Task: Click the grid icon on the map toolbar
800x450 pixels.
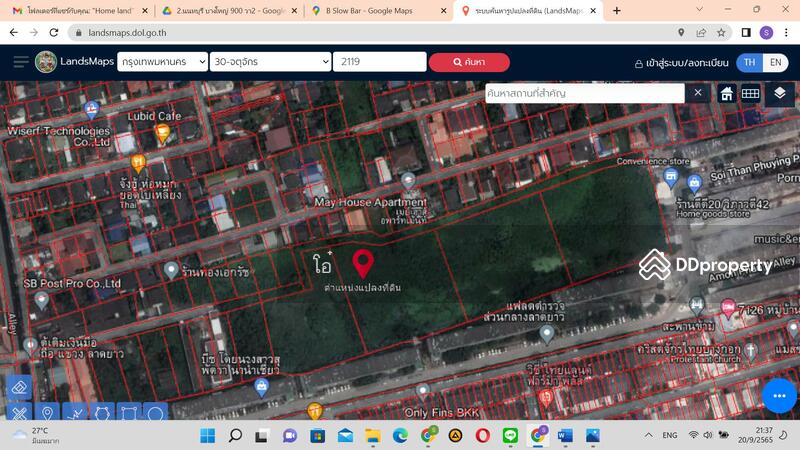Action: pyautogui.click(x=751, y=93)
